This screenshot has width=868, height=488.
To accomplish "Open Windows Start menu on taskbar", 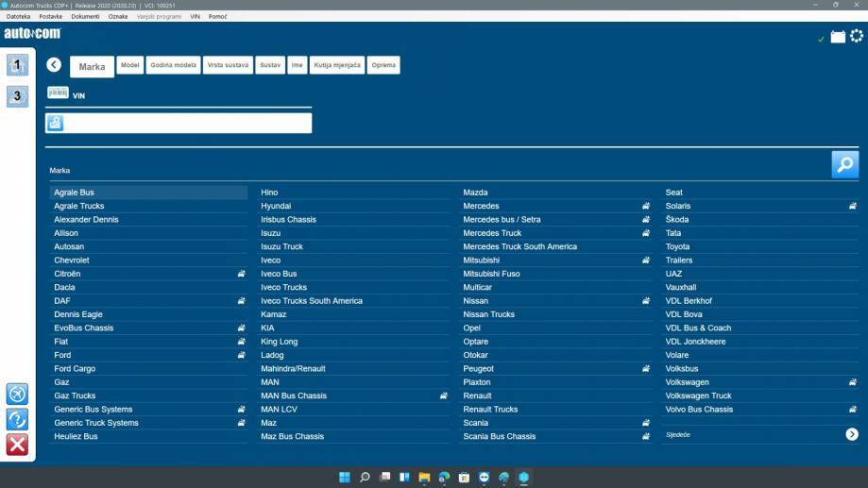I will (x=345, y=477).
